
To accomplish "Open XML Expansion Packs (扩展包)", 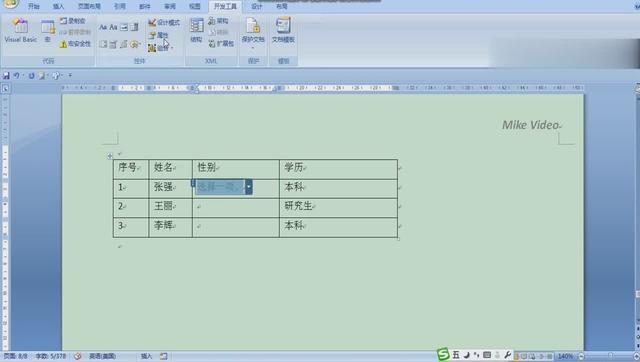I will (221, 44).
